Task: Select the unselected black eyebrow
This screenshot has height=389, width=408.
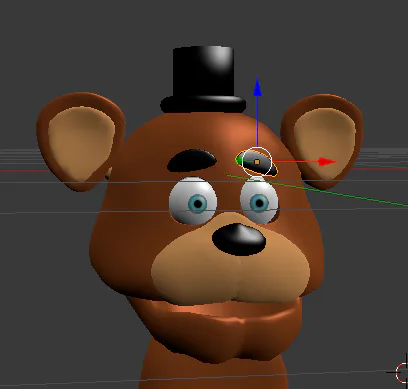Action: click(192, 160)
